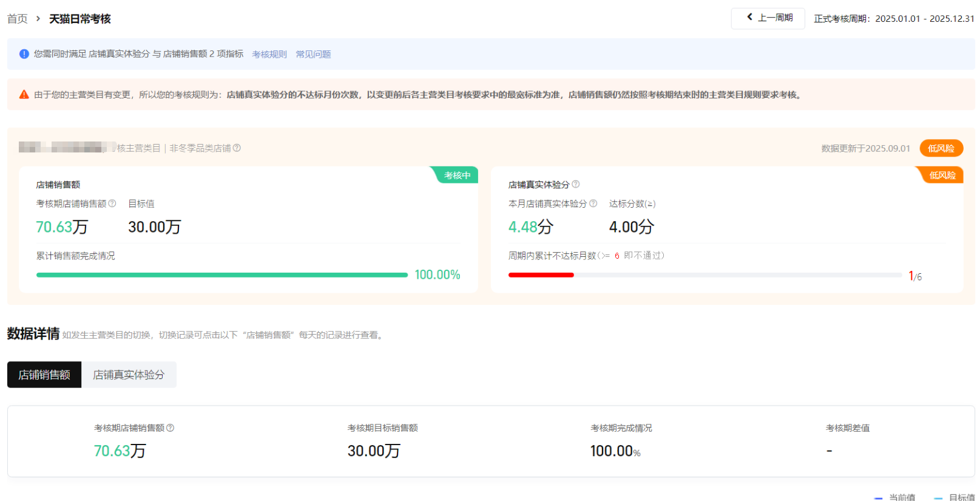The height and width of the screenshot is (501, 980).
Task: Click help icon next to 本月店铺真实体验分
Action: 593,203
